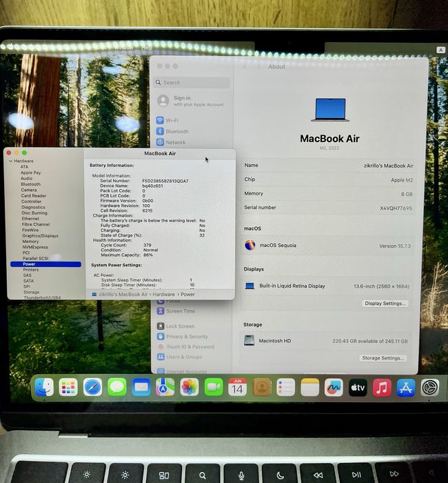Select NVMExpress in Hardware list
Screen dimensions: 448x483
coord(35,247)
